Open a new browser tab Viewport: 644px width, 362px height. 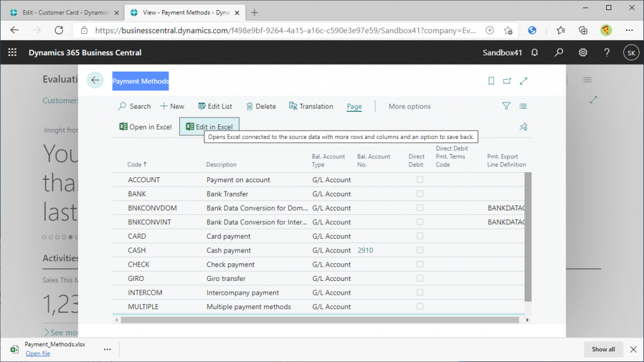[254, 13]
